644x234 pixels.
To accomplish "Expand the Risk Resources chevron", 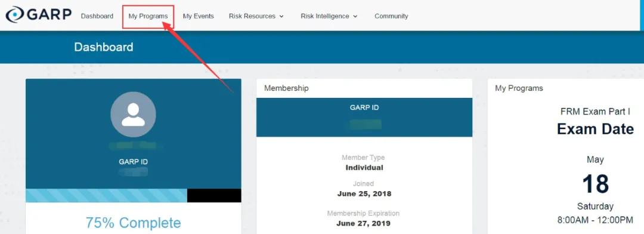I will 281,17.
